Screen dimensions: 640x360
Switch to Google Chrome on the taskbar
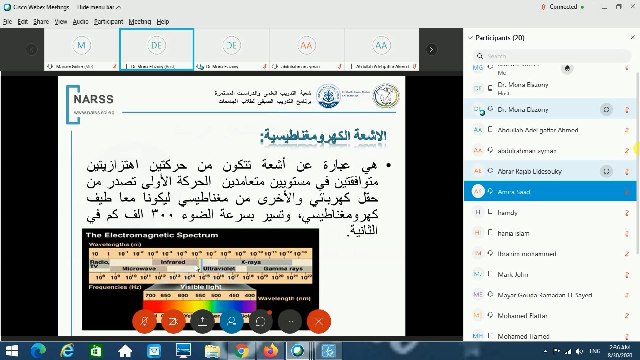241,351
